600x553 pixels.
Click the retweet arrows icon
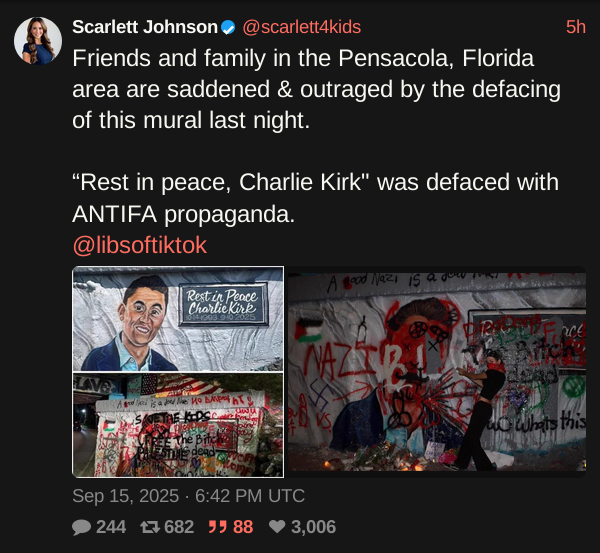pos(150,527)
